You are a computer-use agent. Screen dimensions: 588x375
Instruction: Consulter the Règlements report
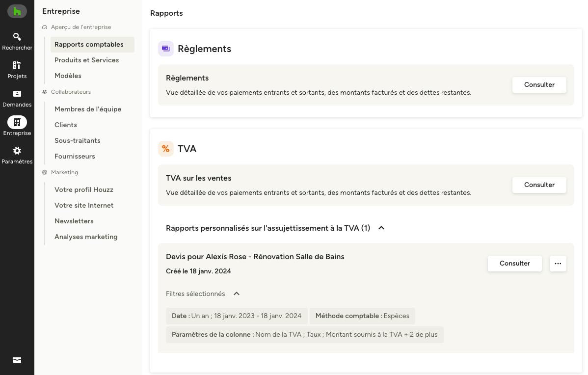pyautogui.click(x=539, y=85)
